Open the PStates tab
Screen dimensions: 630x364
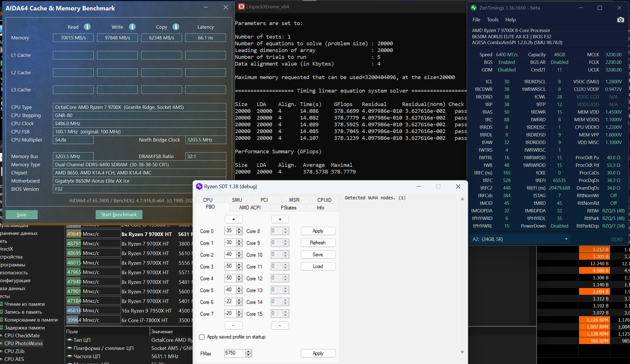(288, 208)
